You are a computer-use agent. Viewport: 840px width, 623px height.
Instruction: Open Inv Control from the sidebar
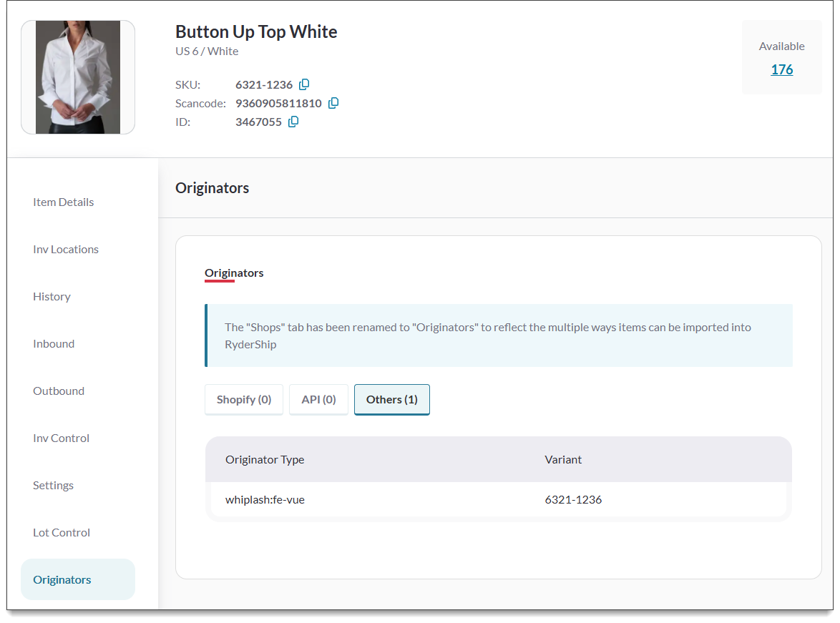point(61,438)
